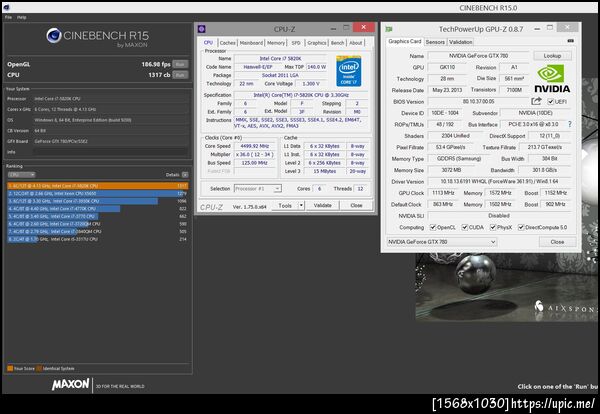This screenshot has width=600, height=414.
Task: Click the GPU-Z Name field value
Action: [478, 56]
